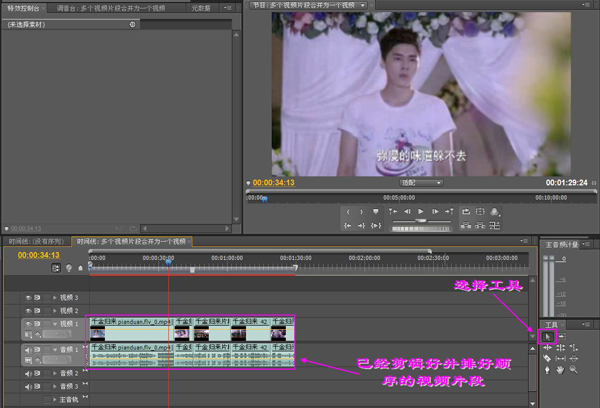Open the 适配 zoom level dropdown
This screenshot has width=600, height=408.
coord(421,183)
